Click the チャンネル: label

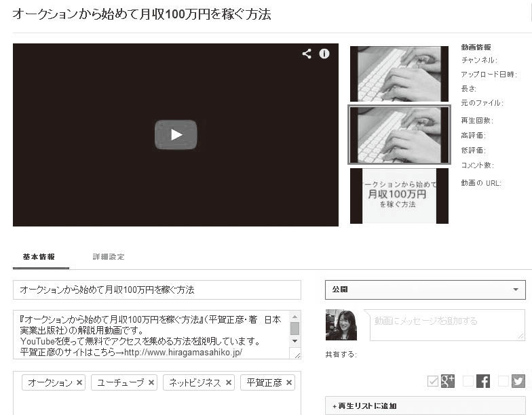[479, 60]
